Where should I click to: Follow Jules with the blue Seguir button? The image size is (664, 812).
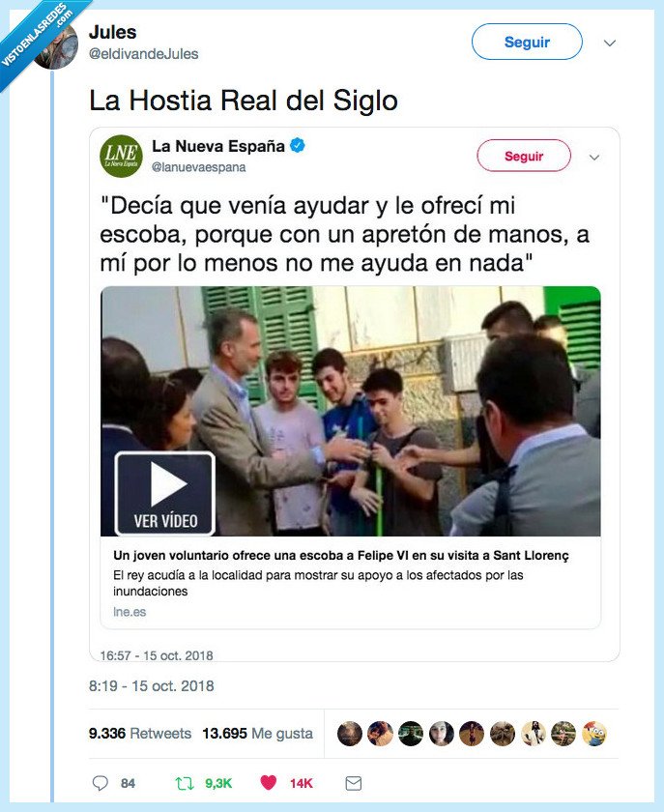[x=527, y=42]
